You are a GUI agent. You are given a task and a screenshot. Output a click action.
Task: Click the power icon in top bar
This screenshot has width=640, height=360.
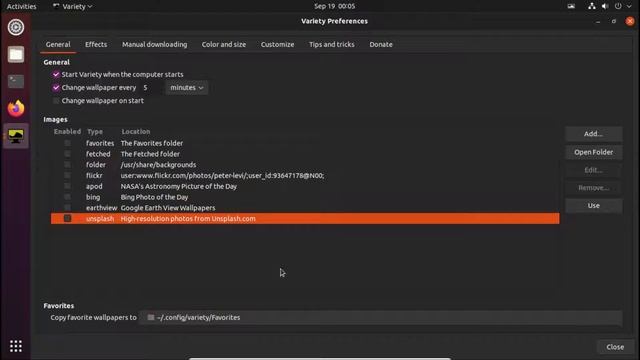click(618, 6)
